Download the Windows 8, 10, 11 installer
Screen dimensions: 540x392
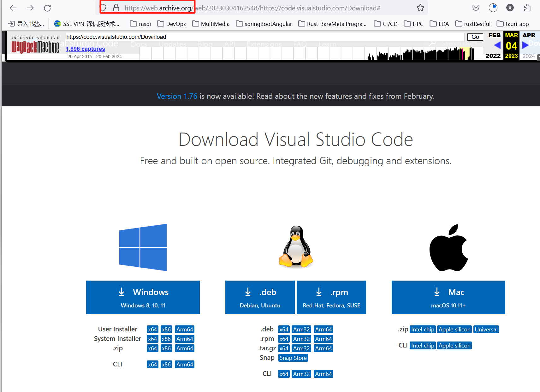[143, 297]
